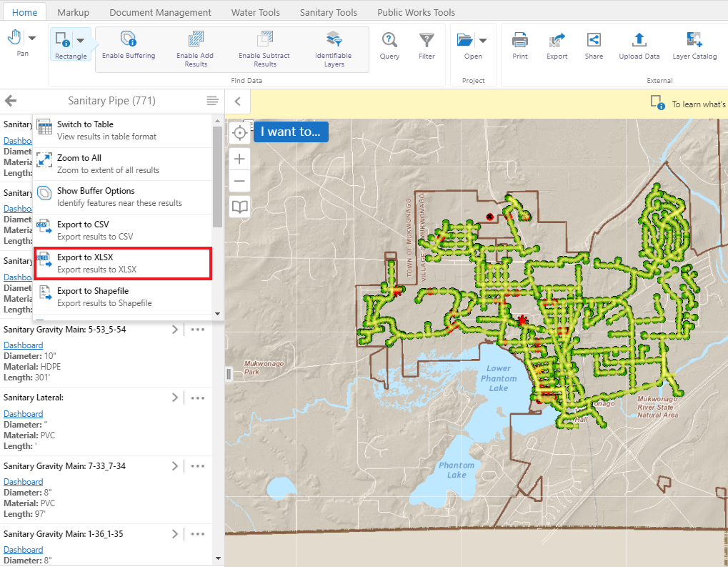
Task: Open more options for Main 5-53_5-54
Action: pyautogui.click(x=198, y=330)
